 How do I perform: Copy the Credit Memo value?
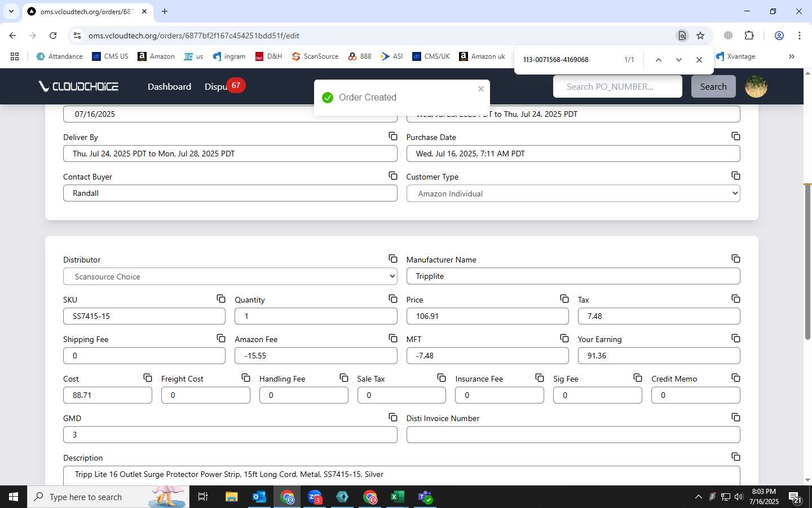point(736,378)
